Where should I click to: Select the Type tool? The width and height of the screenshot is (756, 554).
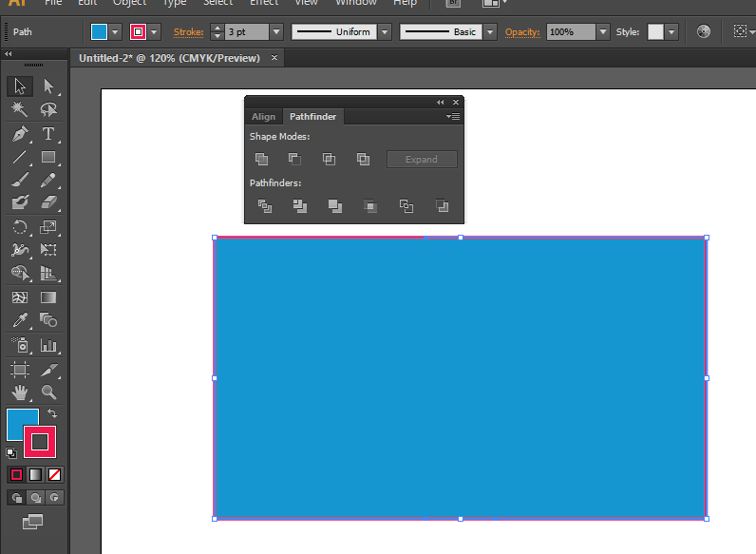tap(47, 134)
